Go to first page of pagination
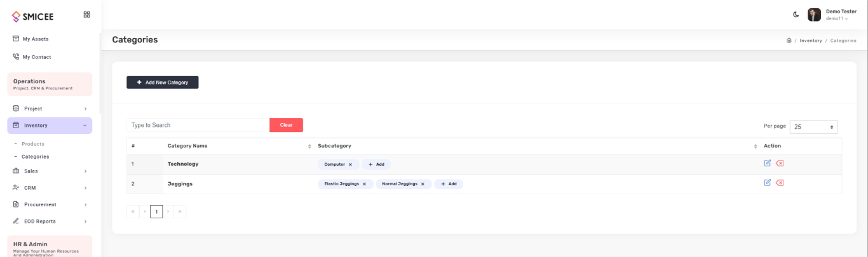The width and height of the screenshot is (868, 257). [133, 211]
